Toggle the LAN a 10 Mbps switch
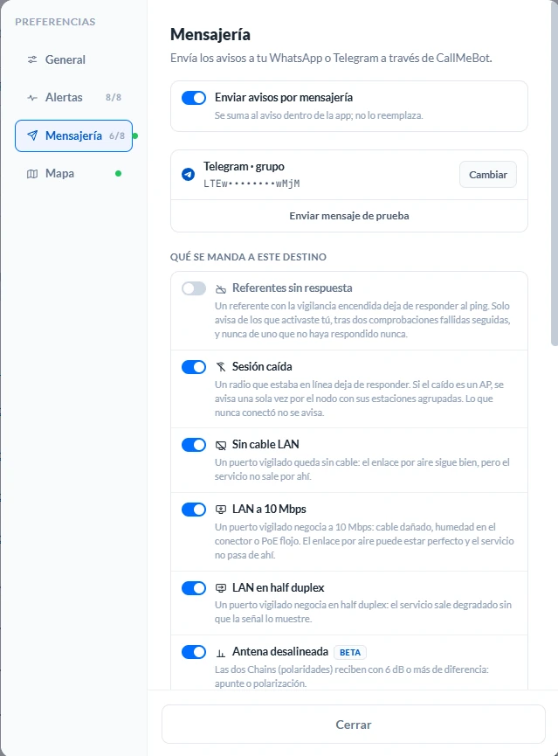Viewport: 558px width, 756px height. click(194, 510)
